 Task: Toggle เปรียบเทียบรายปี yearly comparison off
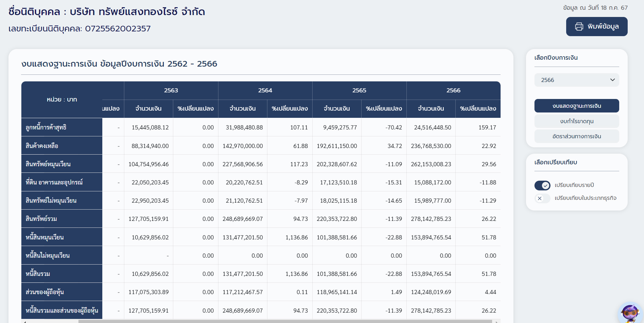(542, 186)
